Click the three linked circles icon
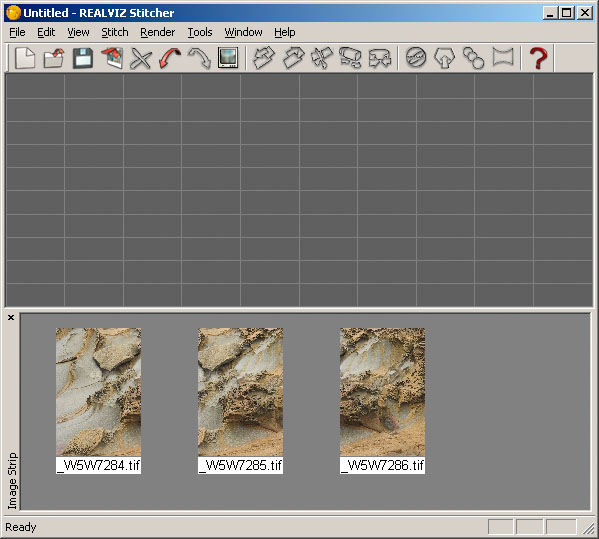Screen dimensions: 599x539 [474, 58]
